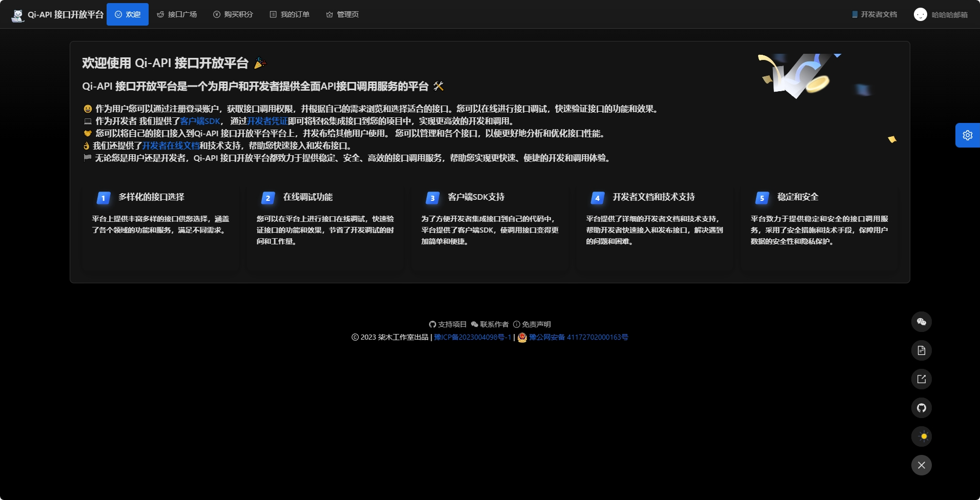Close the floating button group

pos(922,465)
